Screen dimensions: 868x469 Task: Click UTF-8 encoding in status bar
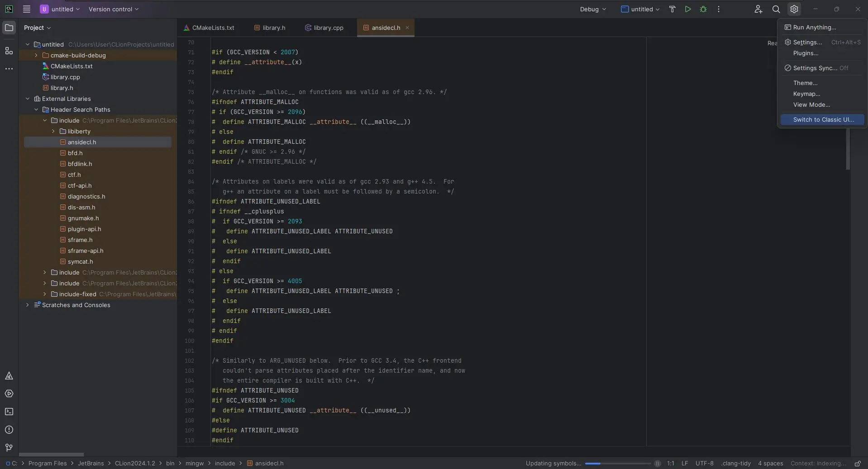pyautogui.click(x=704, y=464)
